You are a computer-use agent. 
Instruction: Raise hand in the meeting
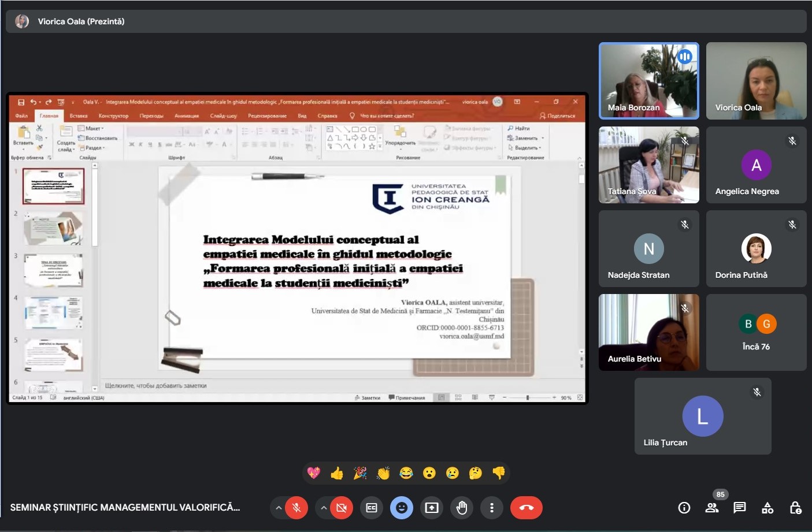point(462,508)
